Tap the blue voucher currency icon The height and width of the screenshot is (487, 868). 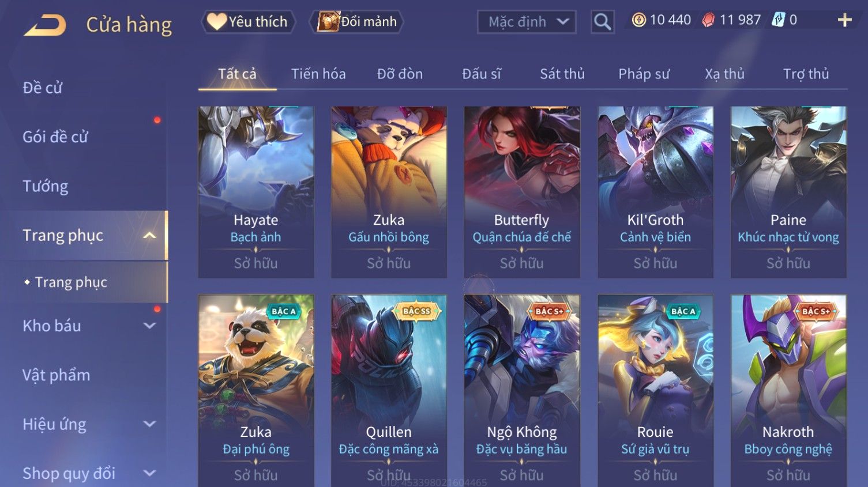pos(779,20)
